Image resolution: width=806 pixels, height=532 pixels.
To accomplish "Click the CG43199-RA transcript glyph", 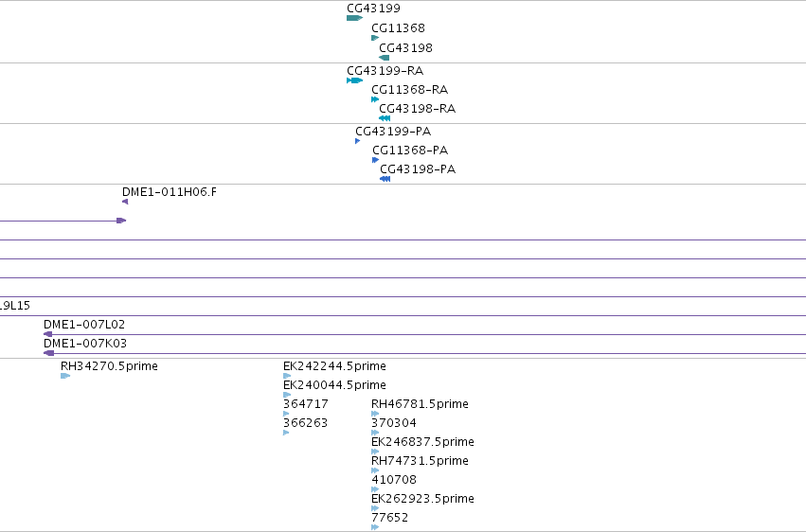I will click(x=354, y=80).
